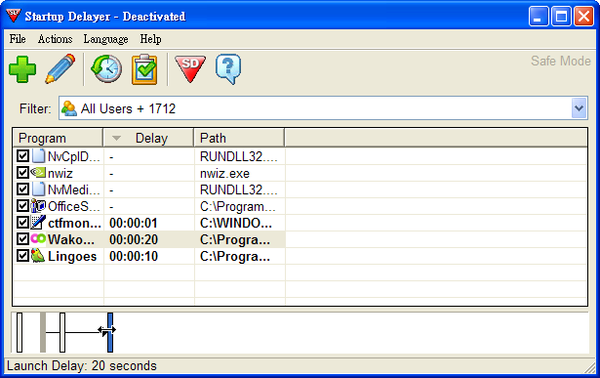Select the first white timeline bar

pyautogui.click(x=20, y=332)
